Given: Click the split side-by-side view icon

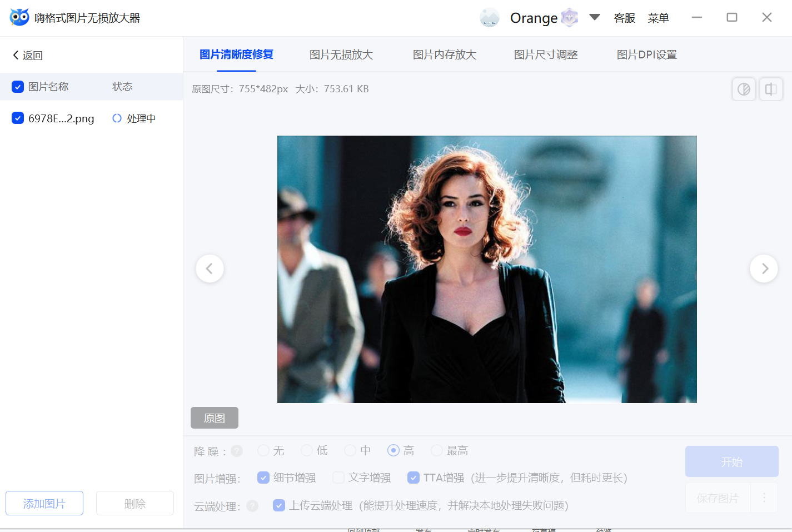Looking at the screenshot, I should pyautogui.click(x=771, y=89).
